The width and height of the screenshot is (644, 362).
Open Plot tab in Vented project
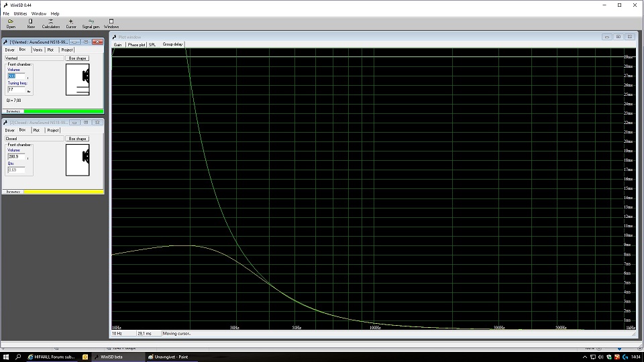tap(50, 50)
